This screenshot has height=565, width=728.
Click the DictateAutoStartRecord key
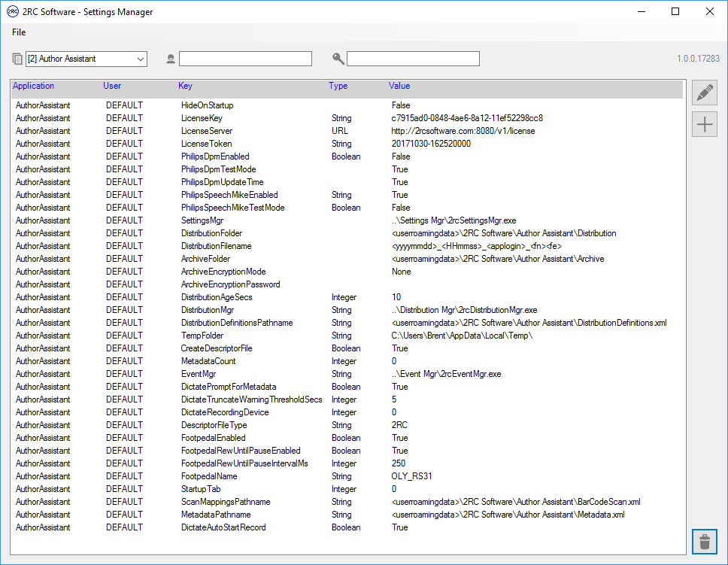pyautogui.click(x=223, y=527)
